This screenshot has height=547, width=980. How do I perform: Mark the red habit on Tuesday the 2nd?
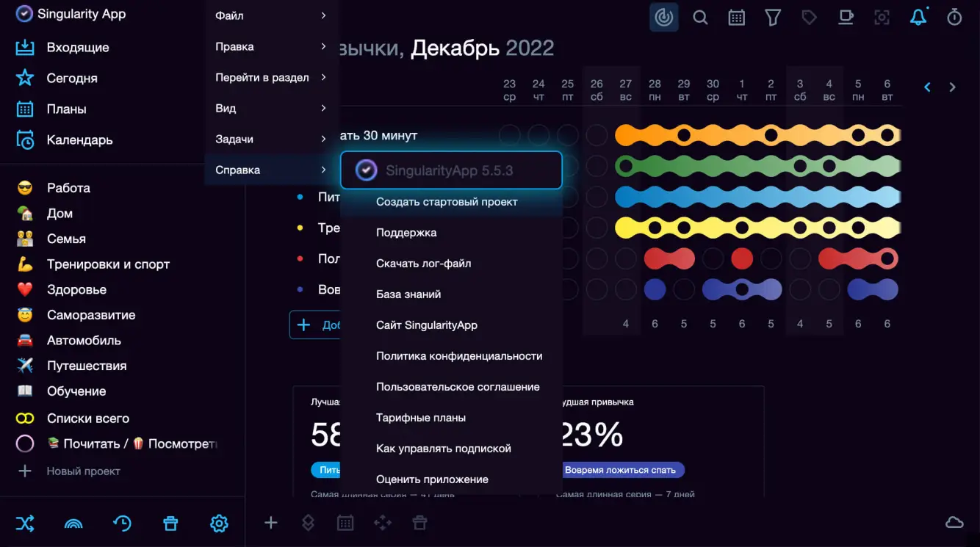pos(771,258)
